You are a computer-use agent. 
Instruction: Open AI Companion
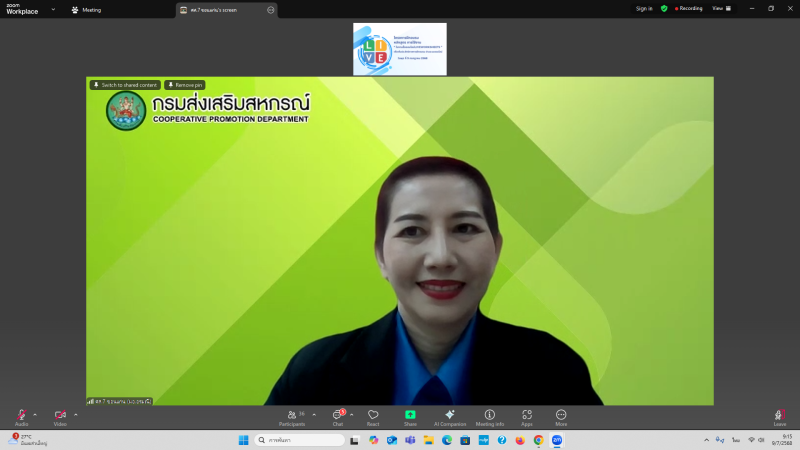(449, 416)
